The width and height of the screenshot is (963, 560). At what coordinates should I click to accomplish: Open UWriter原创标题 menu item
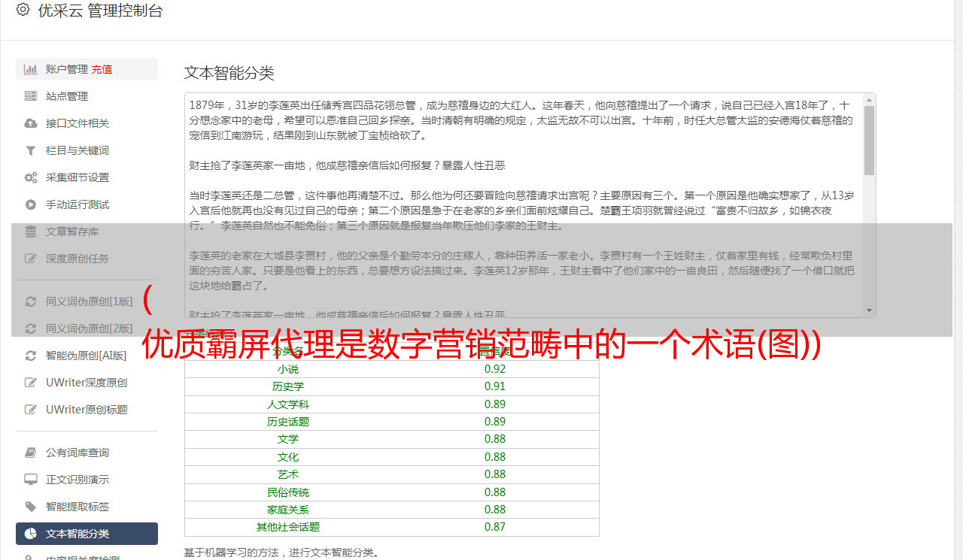pyautogui.click(x=87, y=410)
